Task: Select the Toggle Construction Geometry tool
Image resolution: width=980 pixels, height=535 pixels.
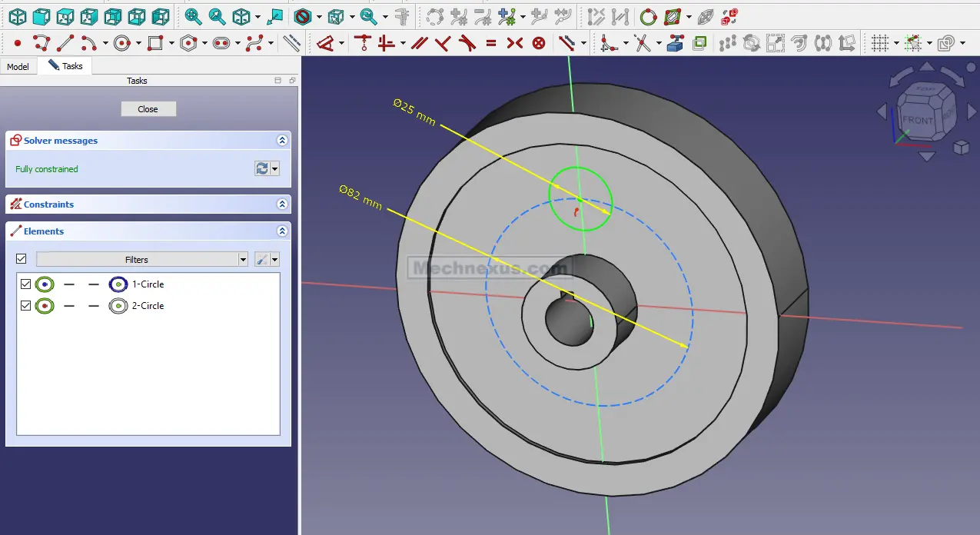Action: (x=291, y=43)
